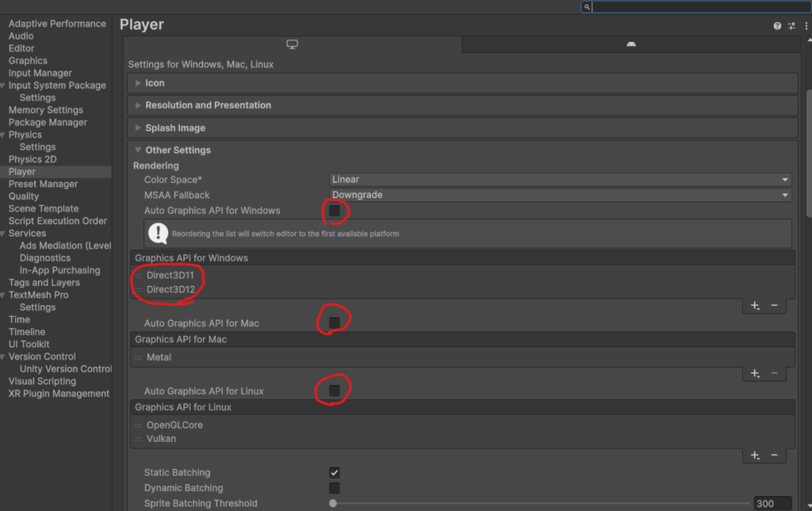Click the minus button under Windows graphics API list
The width and height of the screenshot is (812, 511).
pyautogui.click(x=774, y=306)
